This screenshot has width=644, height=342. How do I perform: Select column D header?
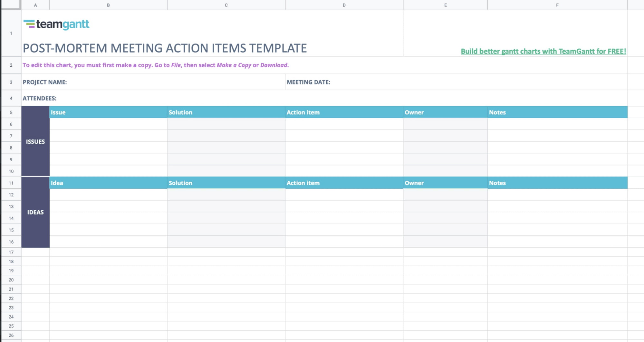[344, 5]
